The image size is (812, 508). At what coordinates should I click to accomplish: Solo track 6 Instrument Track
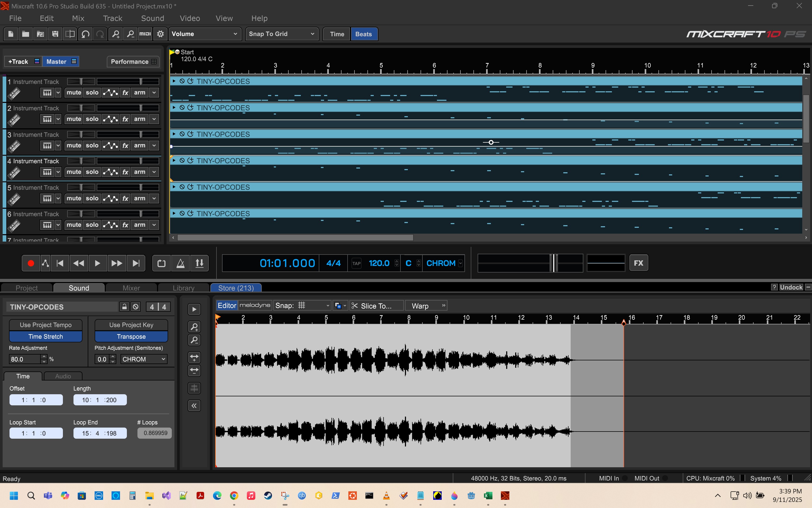[92, 225]
